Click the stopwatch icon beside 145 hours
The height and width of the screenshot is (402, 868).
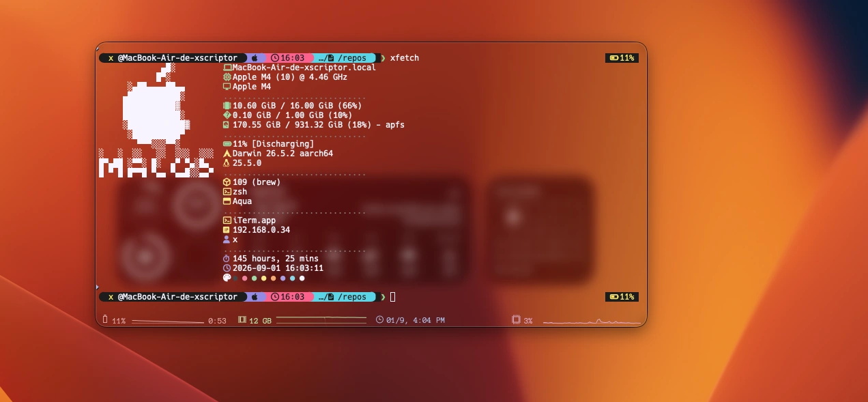(x=227, y=259)
